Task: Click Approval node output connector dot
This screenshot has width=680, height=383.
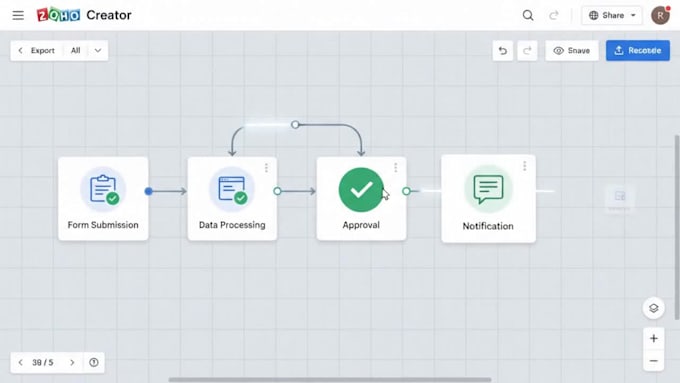Action: (x=406, y=191)
